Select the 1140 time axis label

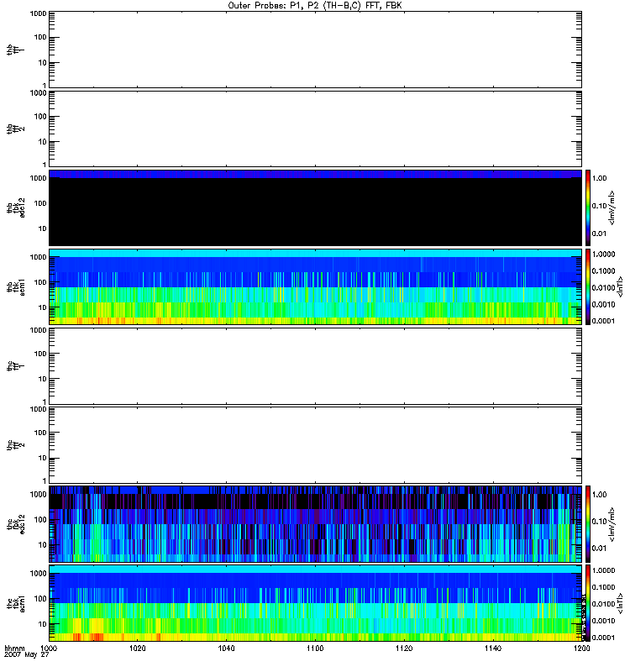coord(493,648)
